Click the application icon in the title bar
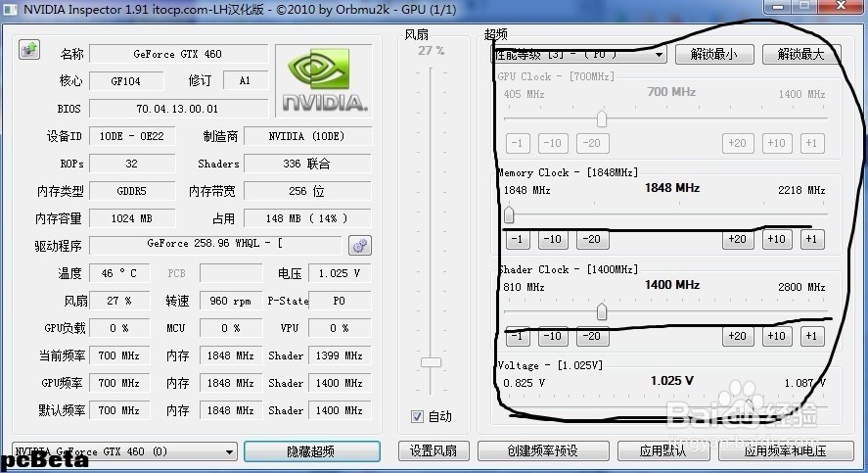868x473 pixels. [11, 10]
